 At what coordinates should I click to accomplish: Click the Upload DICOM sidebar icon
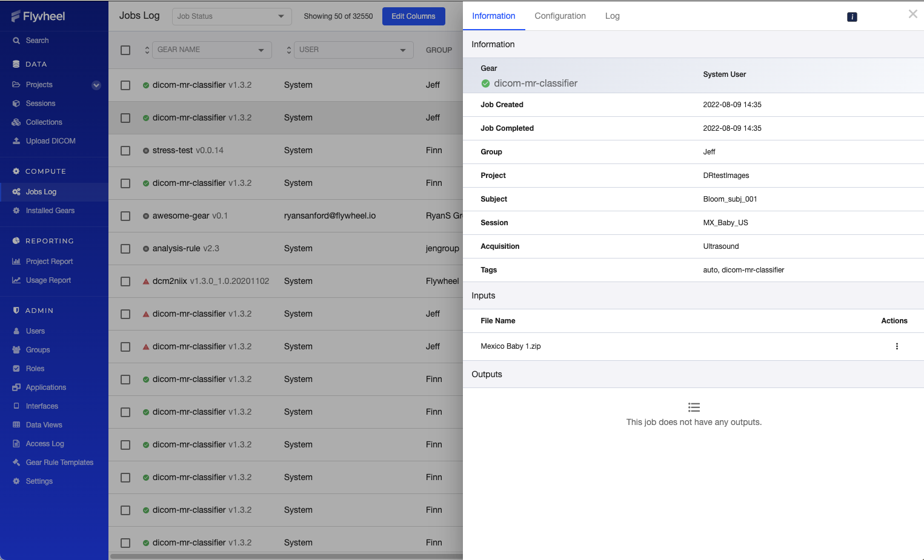16,141
